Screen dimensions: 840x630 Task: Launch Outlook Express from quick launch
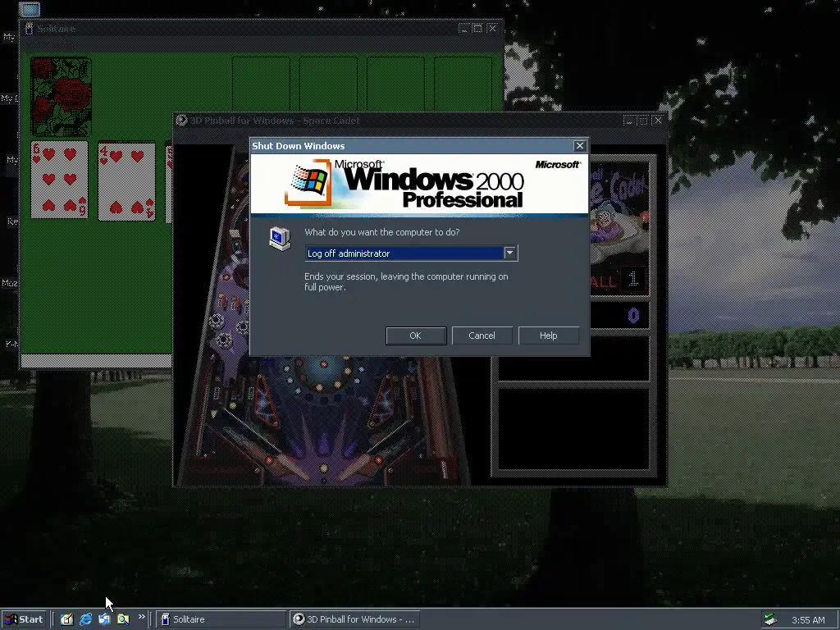coord(104,619)
